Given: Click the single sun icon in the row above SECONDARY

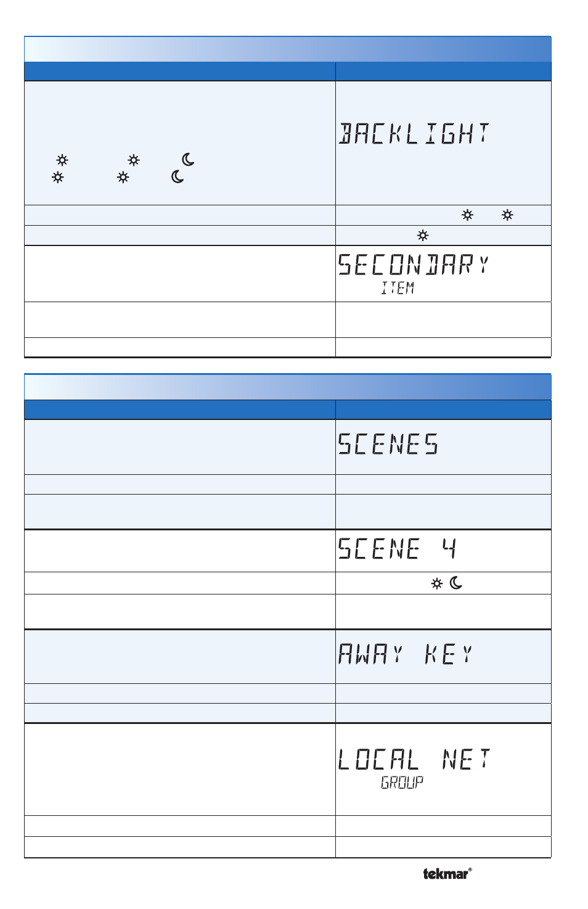Looking at the screenshot, I should [423, 236].
